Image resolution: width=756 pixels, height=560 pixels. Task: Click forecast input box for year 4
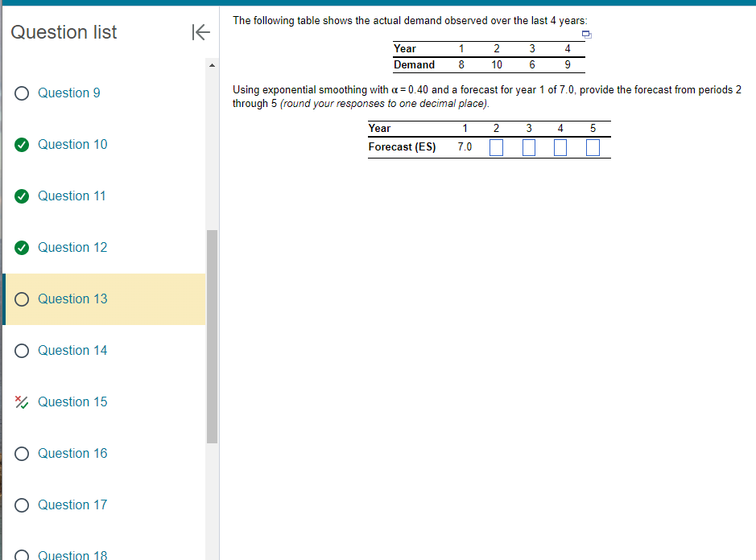point(560,147)
